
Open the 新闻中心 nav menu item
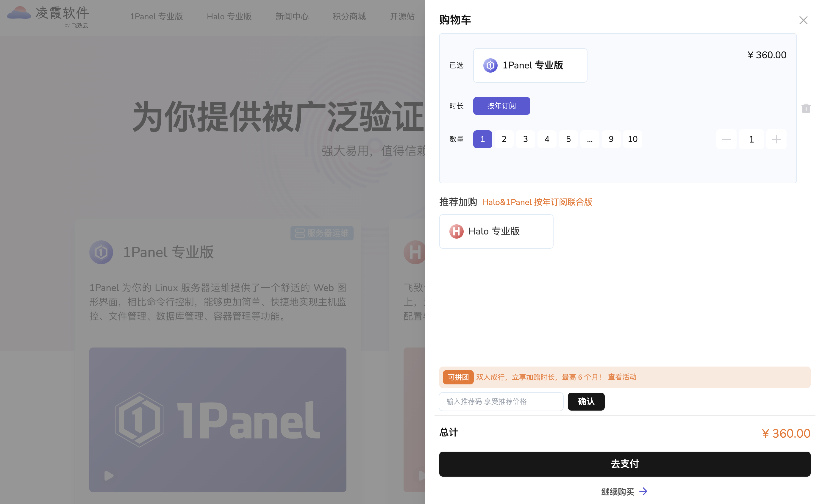pos(292,16)
